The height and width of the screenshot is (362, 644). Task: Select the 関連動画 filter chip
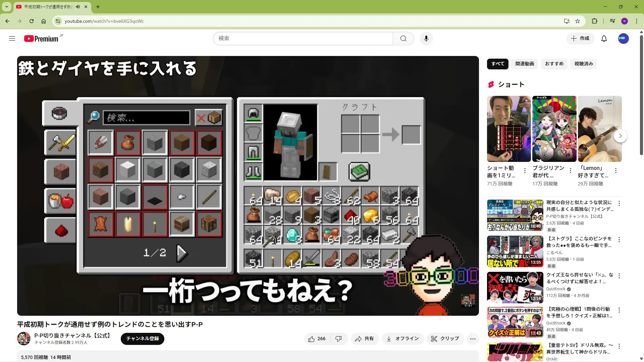coord(525,64)
